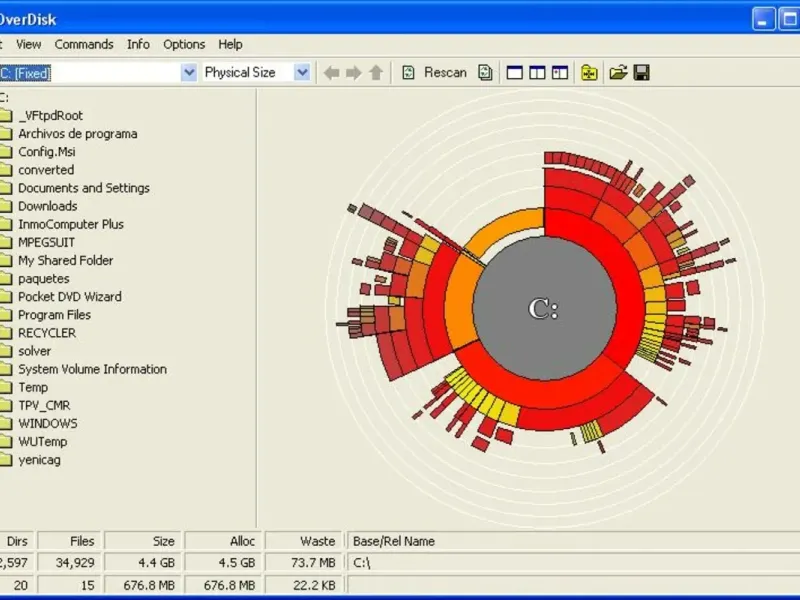Click the floppy disk save icon

click(642, 72)
